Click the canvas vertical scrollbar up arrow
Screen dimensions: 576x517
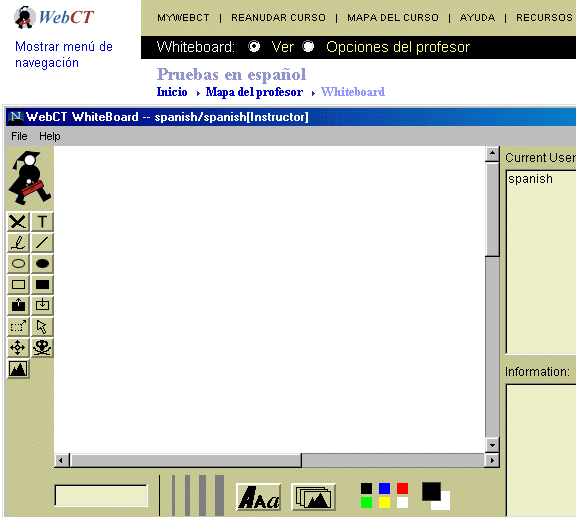pos(492,154)
